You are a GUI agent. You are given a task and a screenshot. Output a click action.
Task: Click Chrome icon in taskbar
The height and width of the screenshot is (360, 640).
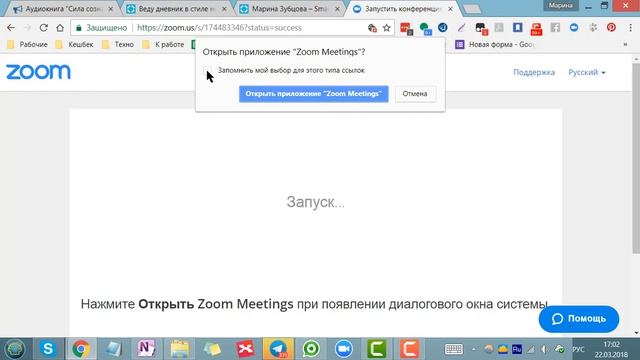point(81,349)
